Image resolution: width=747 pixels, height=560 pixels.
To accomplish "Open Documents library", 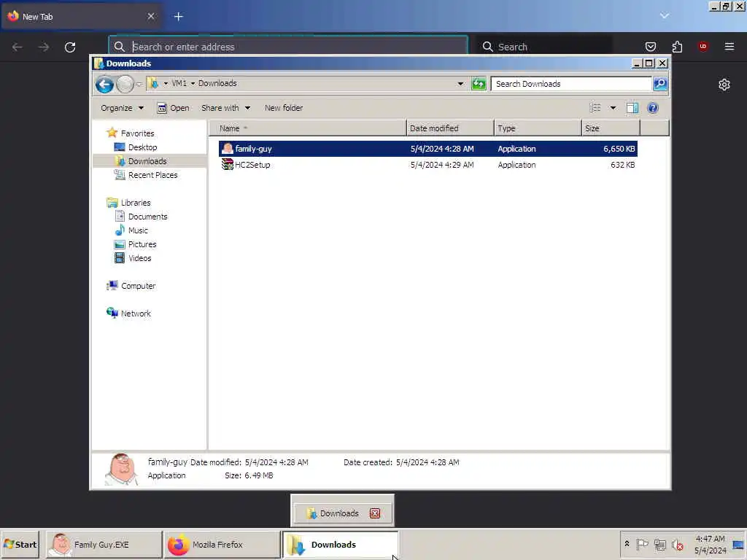I will [x=147, y=216].
